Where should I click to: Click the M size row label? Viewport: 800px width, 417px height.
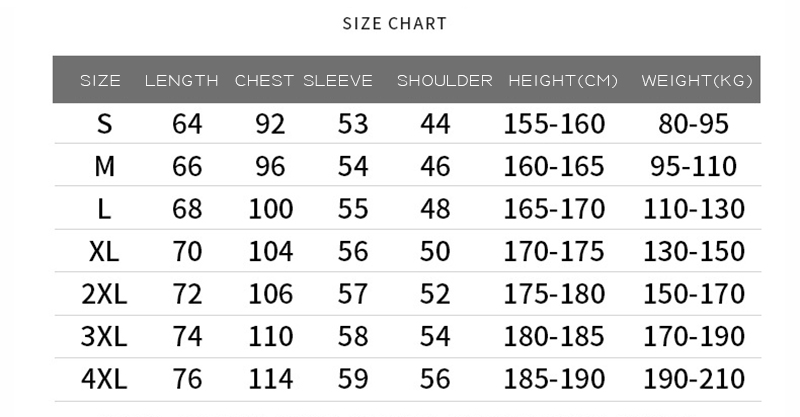coord(105,166)
